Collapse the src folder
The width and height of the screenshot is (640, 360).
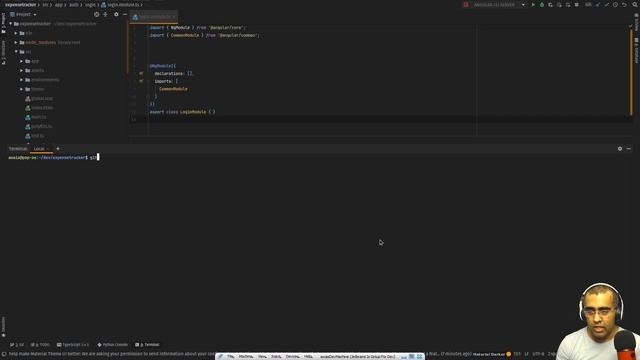16,52
